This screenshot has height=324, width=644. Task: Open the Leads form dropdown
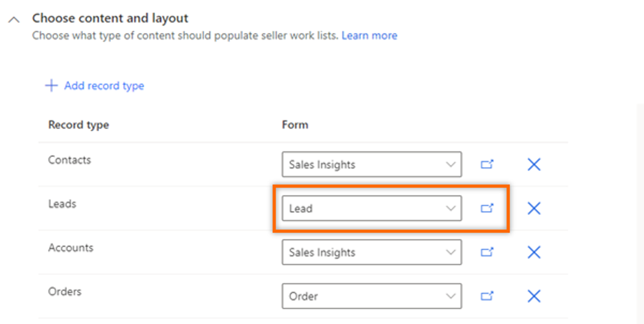coord(371,209)
